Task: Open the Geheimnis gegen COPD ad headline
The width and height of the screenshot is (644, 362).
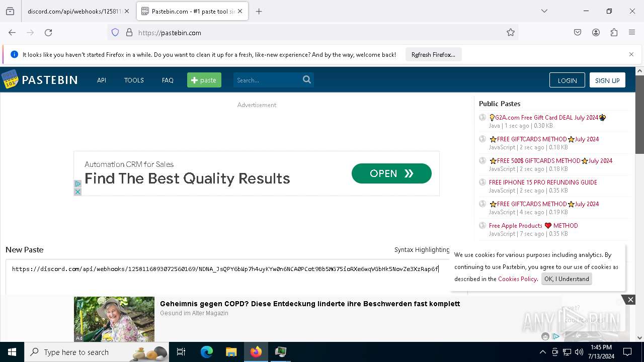Action: (x=310, y=304)
